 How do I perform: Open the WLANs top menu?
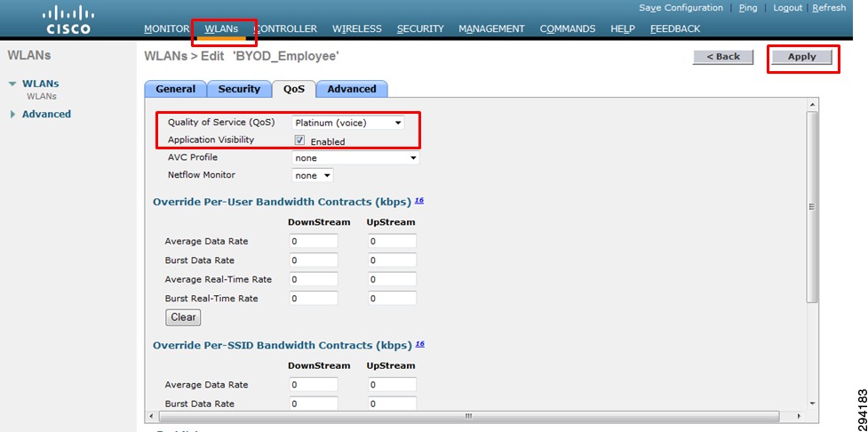click(x=221, y=28)
